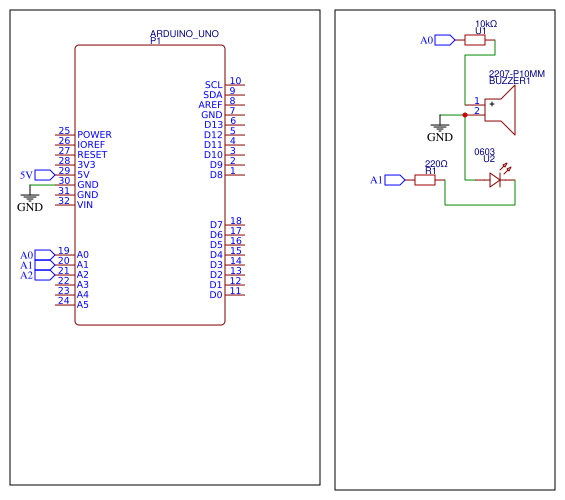Select the VIN pin label
Viewport: 565px width, 500px height.
[85, 205]
